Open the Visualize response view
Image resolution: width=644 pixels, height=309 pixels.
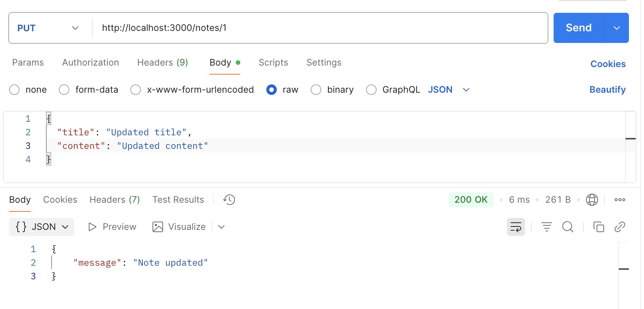click(179, 227)
